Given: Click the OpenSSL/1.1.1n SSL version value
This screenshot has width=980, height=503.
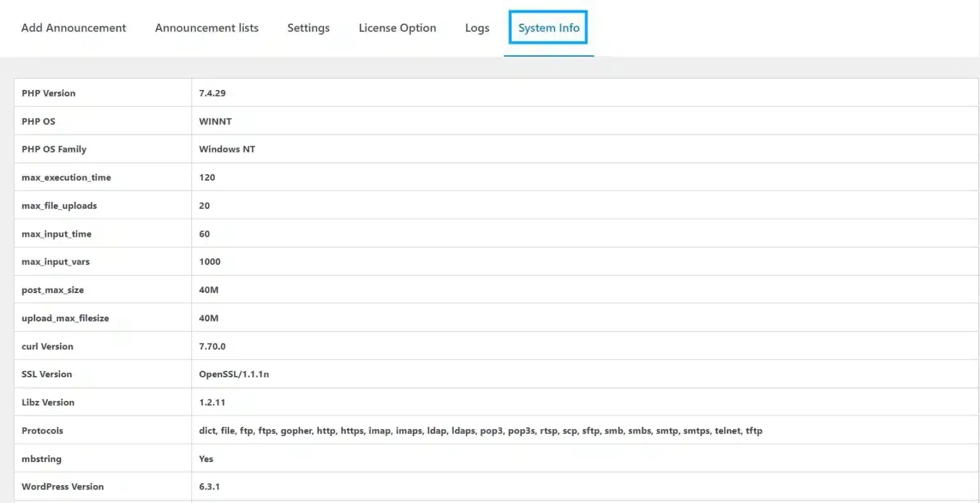Looking at the screenshot, I should [234, 373].
